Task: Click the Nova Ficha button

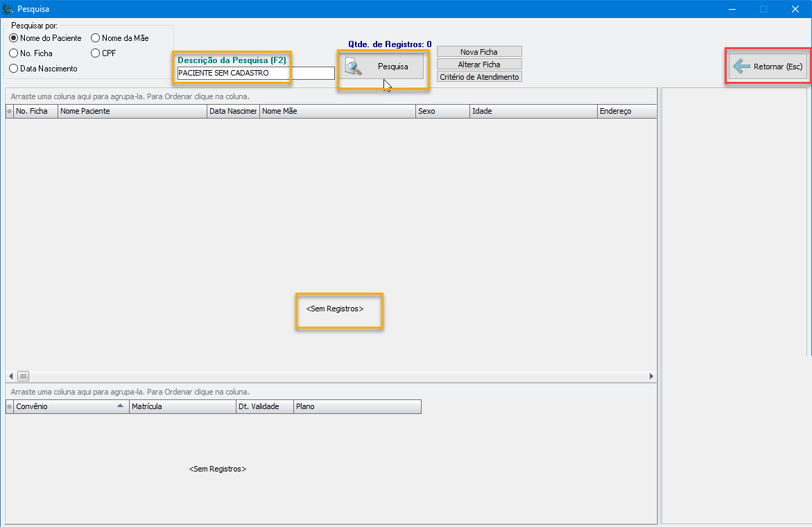Action: 478,52
